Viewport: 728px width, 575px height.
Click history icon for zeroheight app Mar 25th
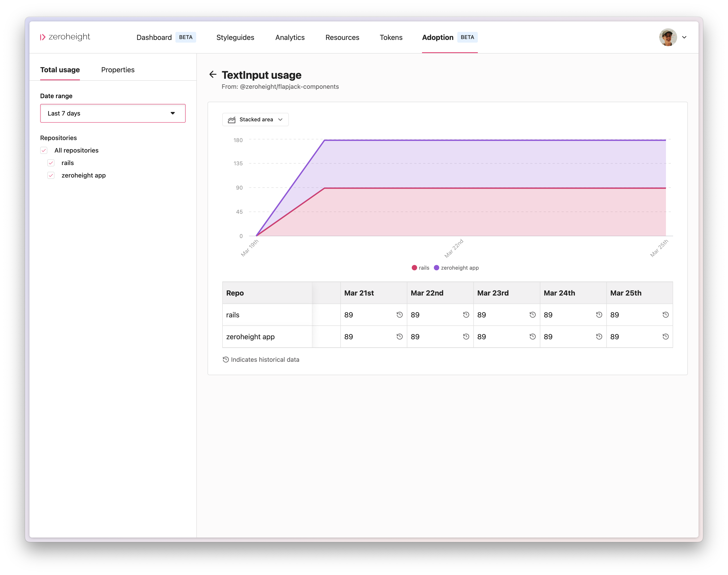pos(666,337)
